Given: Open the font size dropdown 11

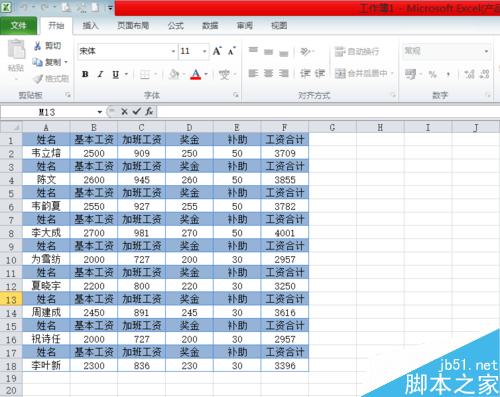Looking at the screenshot, I should point(204,51).
